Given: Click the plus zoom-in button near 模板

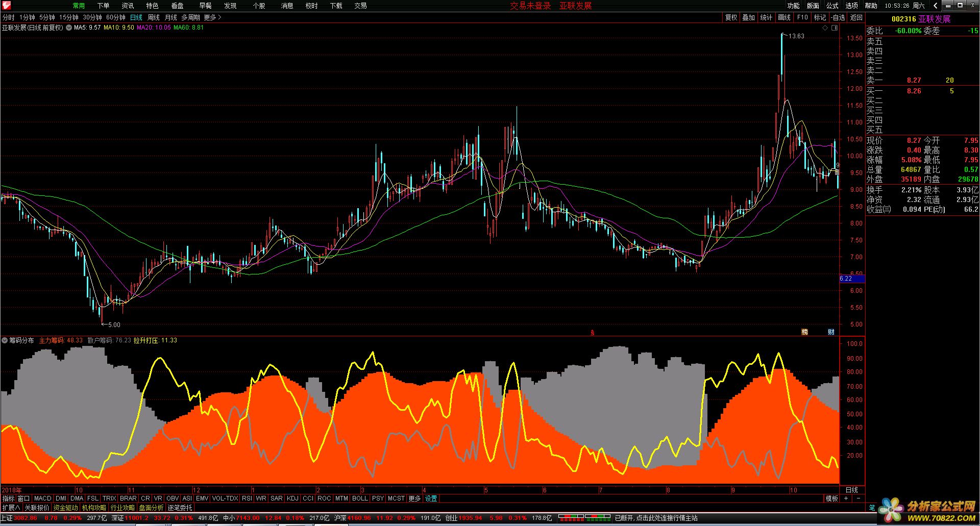Looking at the screenshot, I should 846,498.
